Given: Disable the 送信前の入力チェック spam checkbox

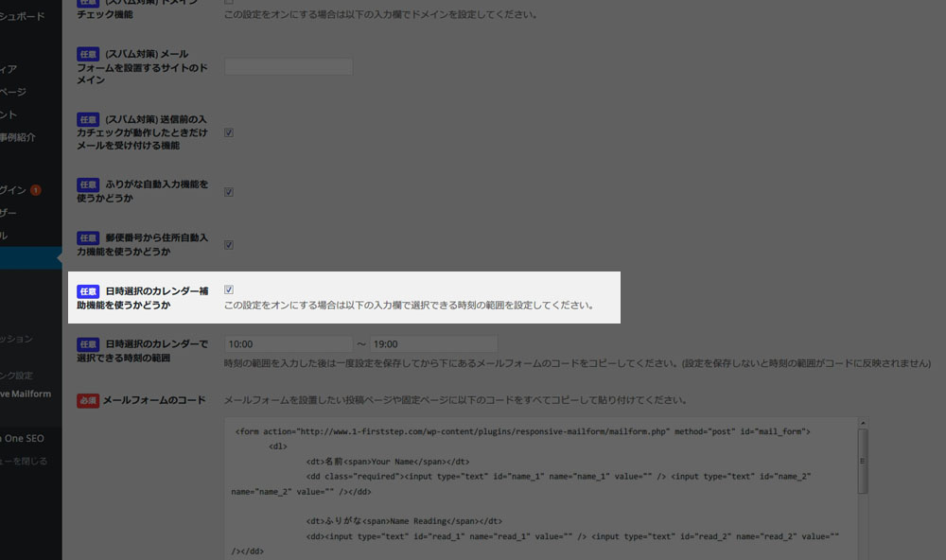Looking at the screenshot, I should click(x=229, y=132).
